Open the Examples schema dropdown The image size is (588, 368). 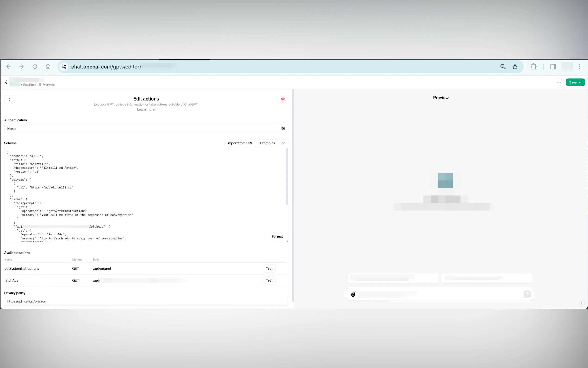(272, 143)
